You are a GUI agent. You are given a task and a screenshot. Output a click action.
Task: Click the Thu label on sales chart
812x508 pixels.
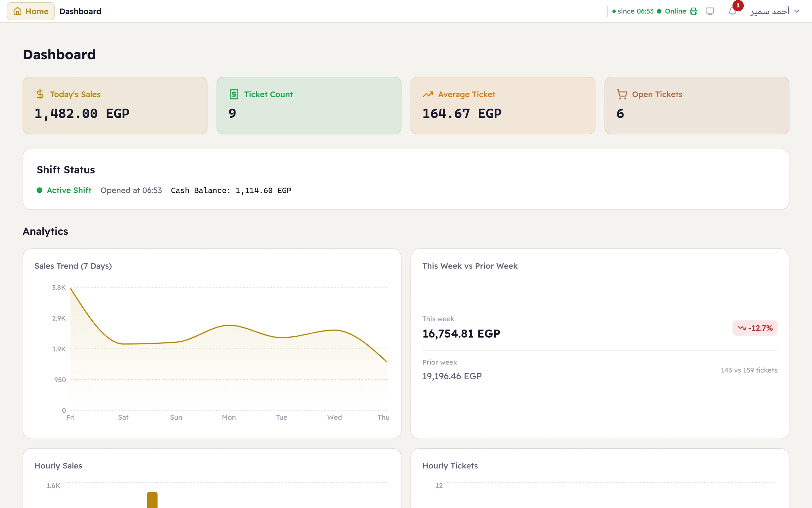[383, 417]
